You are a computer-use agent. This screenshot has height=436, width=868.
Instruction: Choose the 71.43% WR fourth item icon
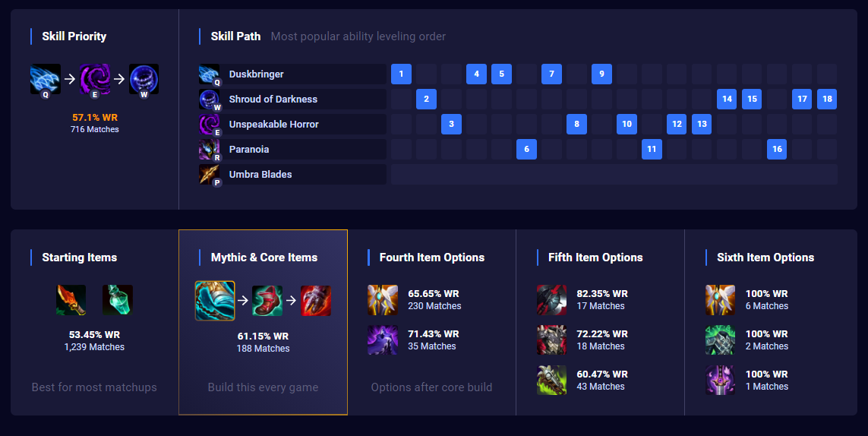pyautogui.click(x=383, y=340)
